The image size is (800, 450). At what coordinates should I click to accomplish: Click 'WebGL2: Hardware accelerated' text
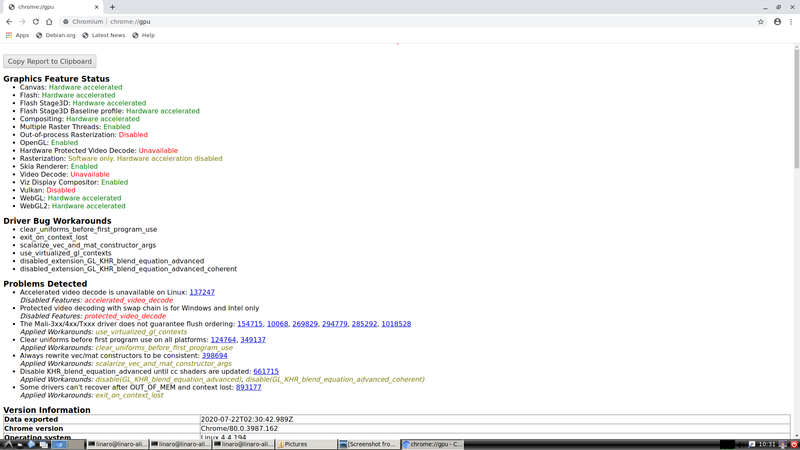click(x=72, y=206)
